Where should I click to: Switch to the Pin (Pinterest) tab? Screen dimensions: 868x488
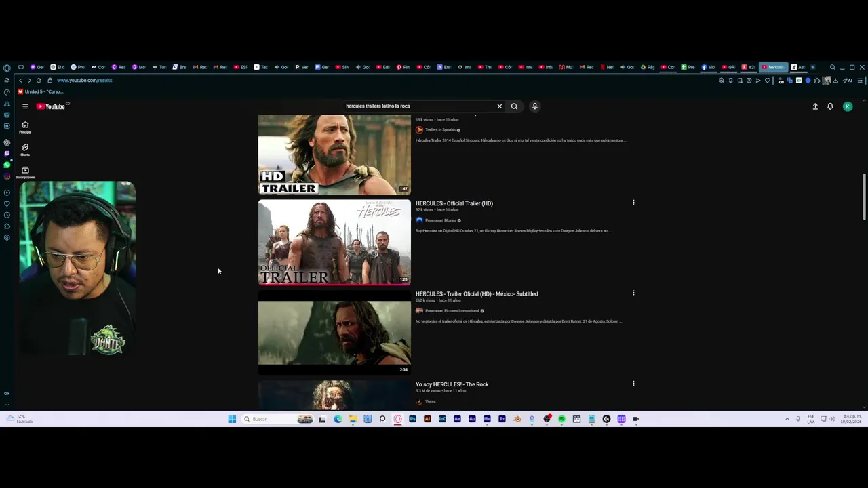pyautogui.click(x=403, y=67)
